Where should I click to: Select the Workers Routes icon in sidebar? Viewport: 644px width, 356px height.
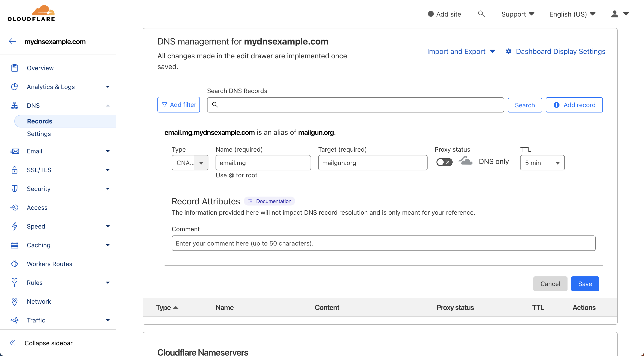15,264
